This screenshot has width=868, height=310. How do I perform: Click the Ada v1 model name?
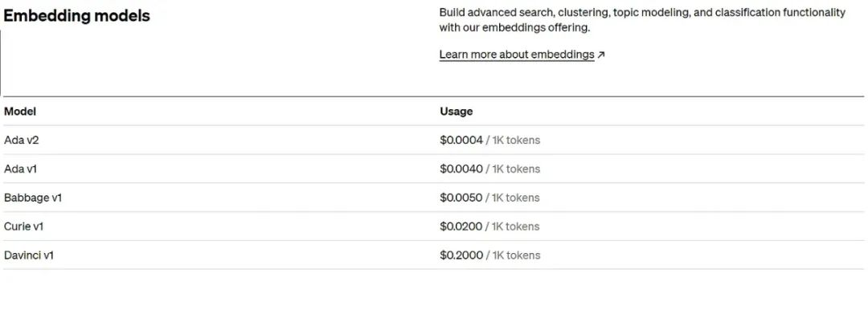click(x=20, y=169)
